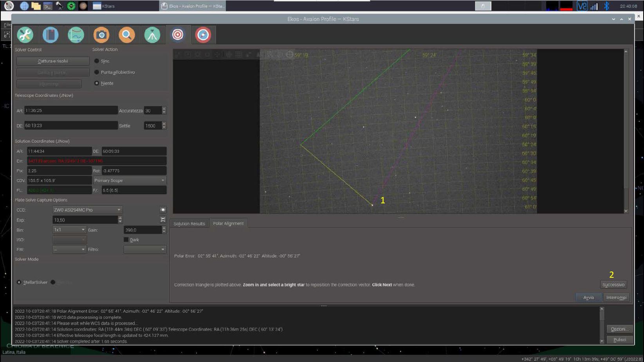Screen dimensions: 644x362
Task: Click the Cattura e risolvi button
Action: [x=53, y=61]
